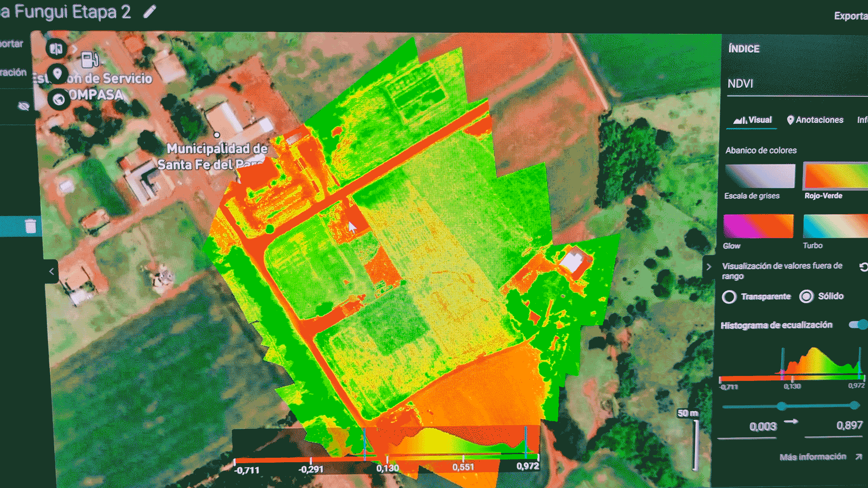Collapse the left sidebar with chevron

coord(52,272)
